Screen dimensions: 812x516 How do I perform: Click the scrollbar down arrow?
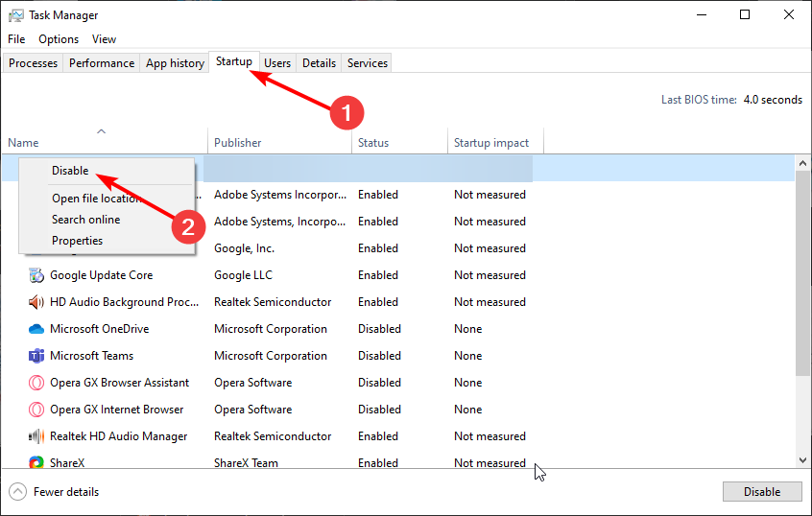(x=802, y=460)
